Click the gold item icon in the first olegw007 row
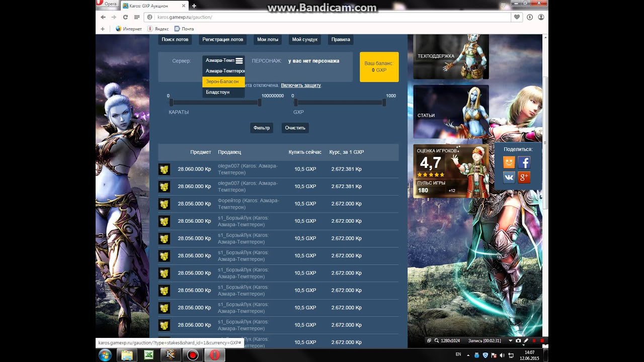This screenshot has width=644, height=362. coord(164,169)
